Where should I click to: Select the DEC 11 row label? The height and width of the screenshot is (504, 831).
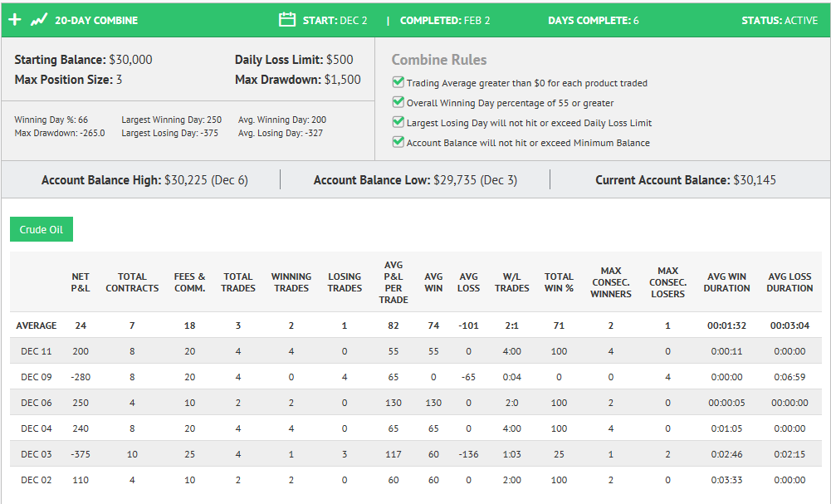click(x=36, y=351)
